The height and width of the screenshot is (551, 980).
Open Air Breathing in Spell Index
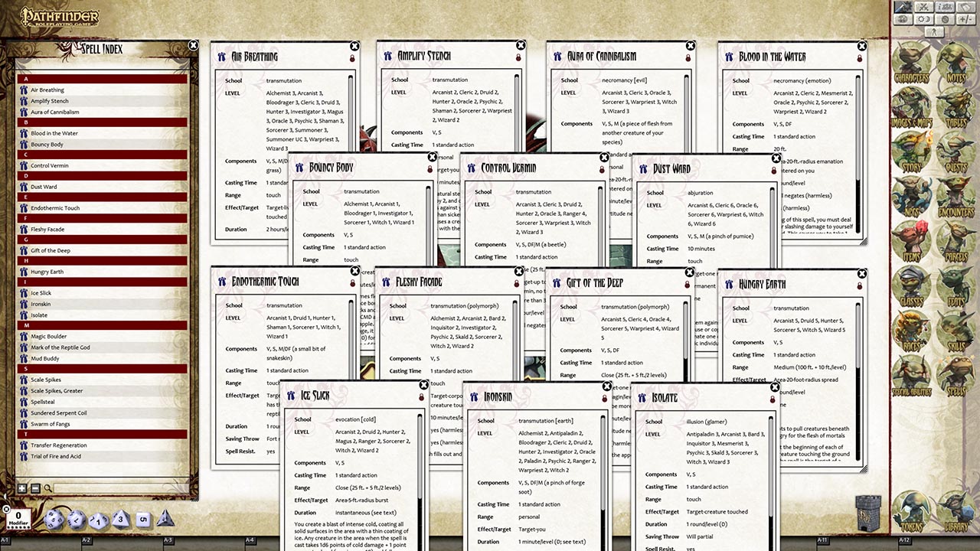[102, 90]
